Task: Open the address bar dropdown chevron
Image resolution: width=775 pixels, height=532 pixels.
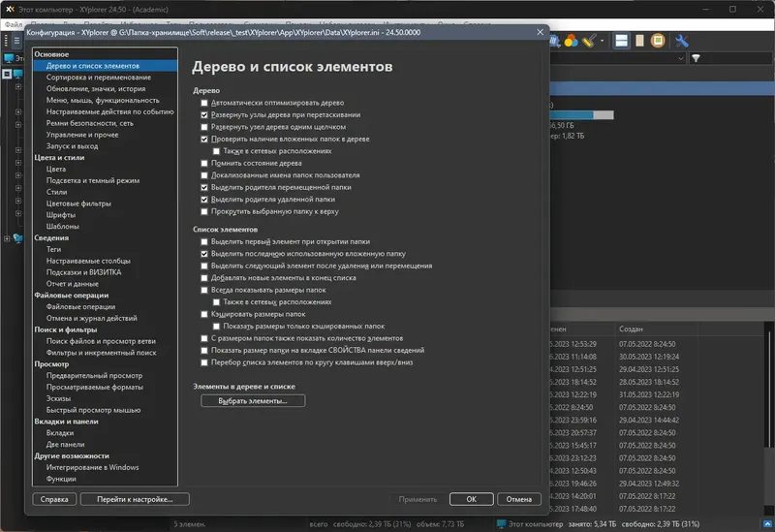Action: point(680,58)
